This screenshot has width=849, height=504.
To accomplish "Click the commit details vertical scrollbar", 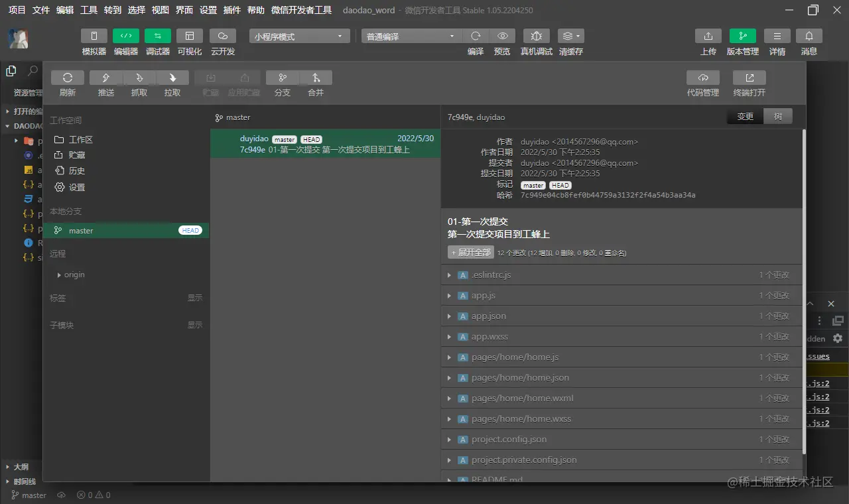I will (805, 292).
